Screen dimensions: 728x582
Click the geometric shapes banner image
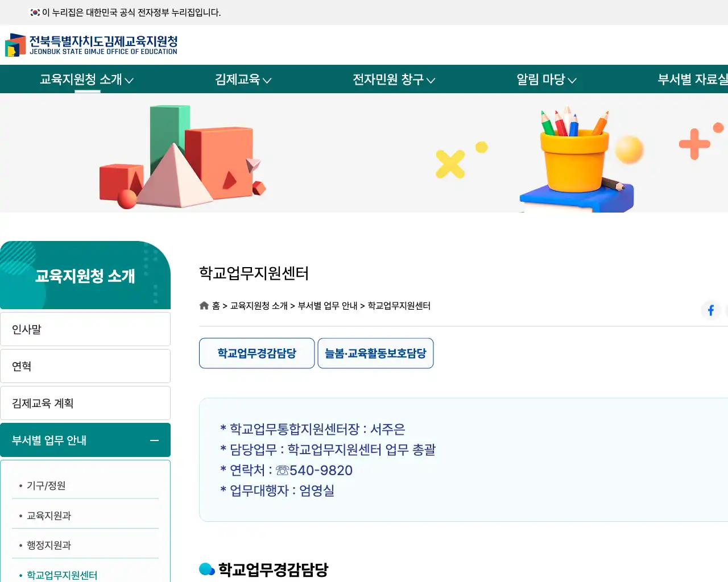tap(182, 156)
